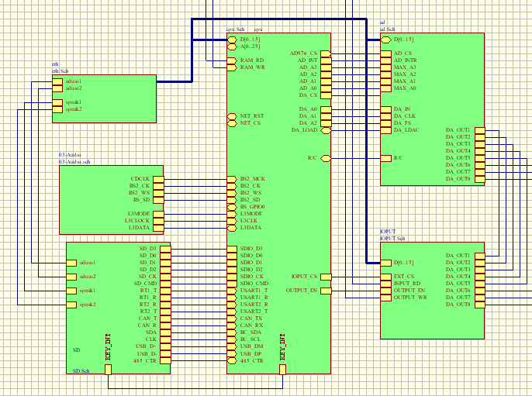Select the DA_OUT8 port on ad block
The width and height of the screenshot is (532, 396).
pyautogui.click(x=479, y=179)
